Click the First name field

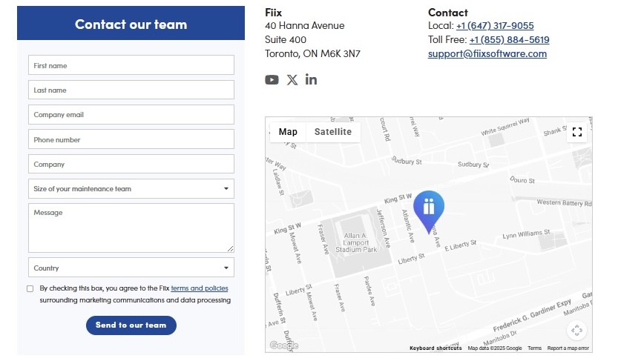click(131, 65)
